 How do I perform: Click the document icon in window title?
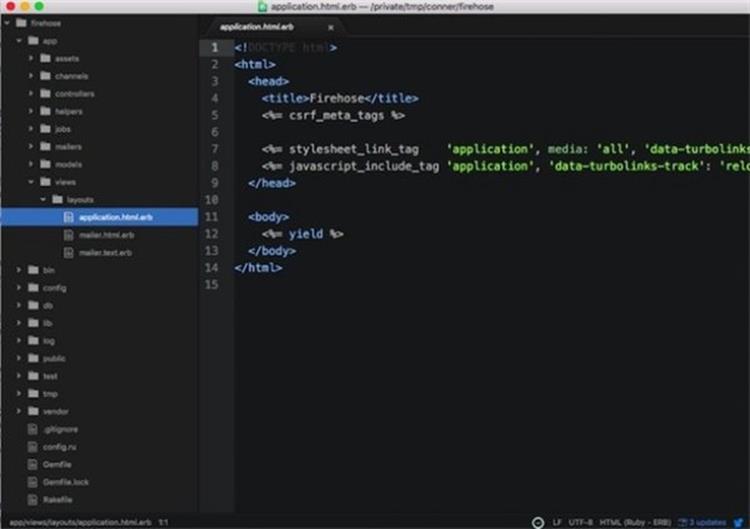pos(262,6)
